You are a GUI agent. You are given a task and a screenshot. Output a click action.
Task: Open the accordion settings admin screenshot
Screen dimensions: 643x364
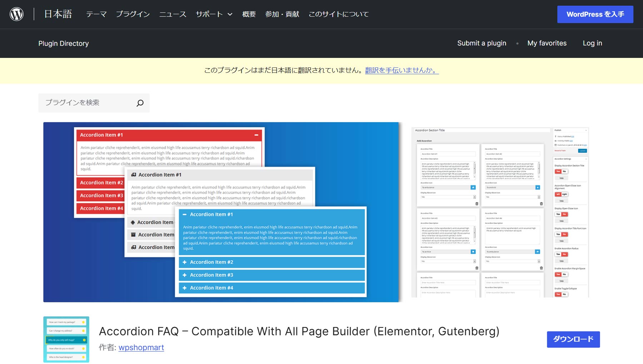(x=500, y=212)
